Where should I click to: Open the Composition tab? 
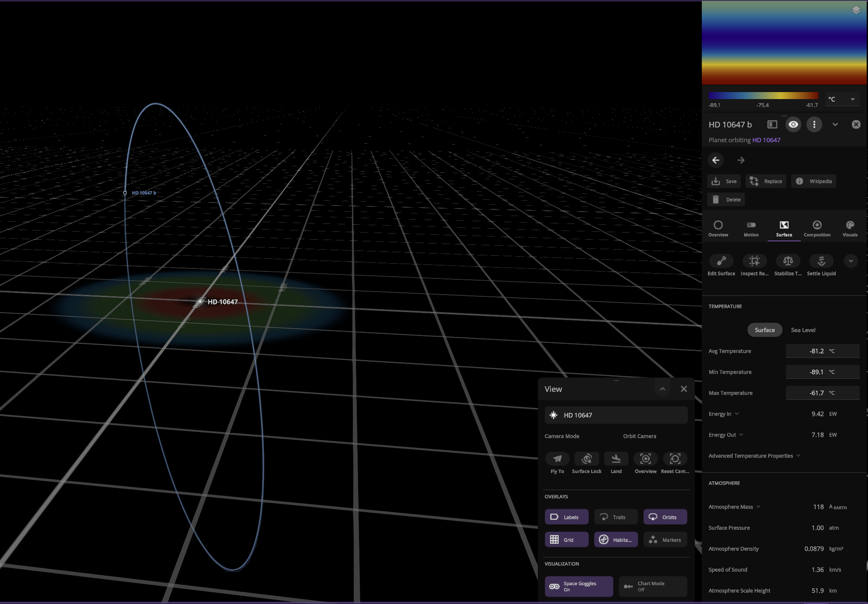click(817, 229)
